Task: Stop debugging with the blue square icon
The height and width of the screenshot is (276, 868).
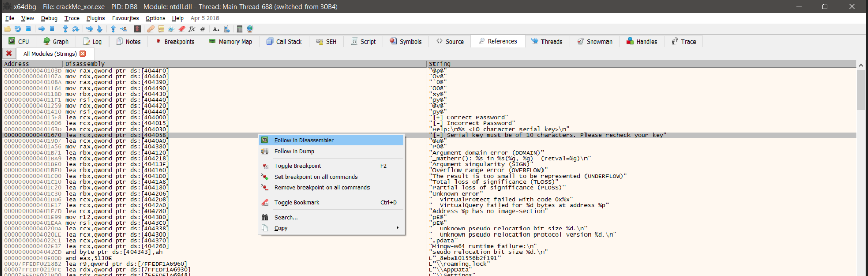Action: pyautogui.click(x=28, y=29)
